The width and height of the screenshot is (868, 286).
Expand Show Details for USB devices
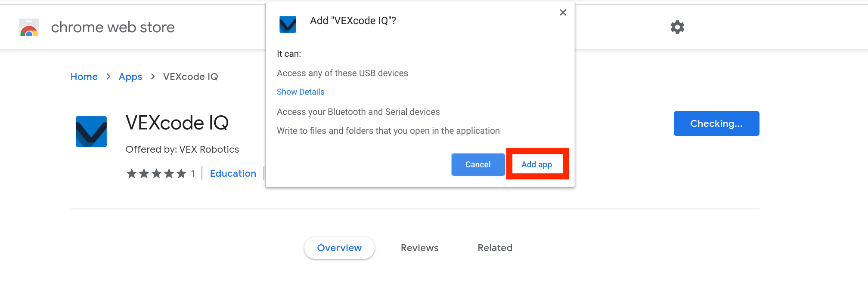pyautogui.click(x=301, y=92)
